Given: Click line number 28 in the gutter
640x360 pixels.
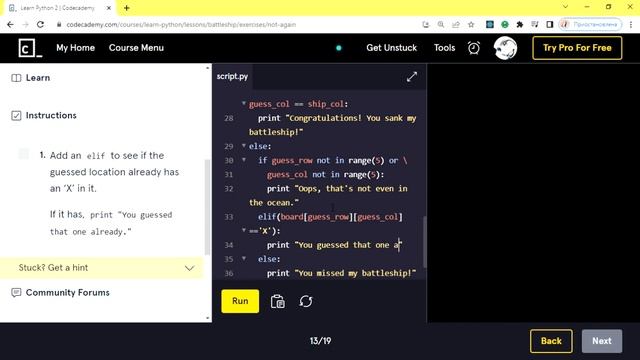Looking at the screenshot, I should (229, 118).
